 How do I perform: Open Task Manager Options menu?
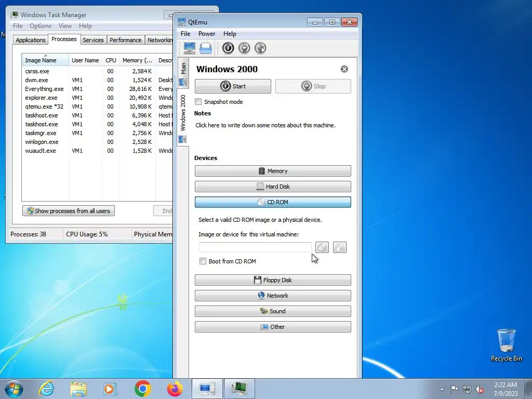(x=41, y=26)
